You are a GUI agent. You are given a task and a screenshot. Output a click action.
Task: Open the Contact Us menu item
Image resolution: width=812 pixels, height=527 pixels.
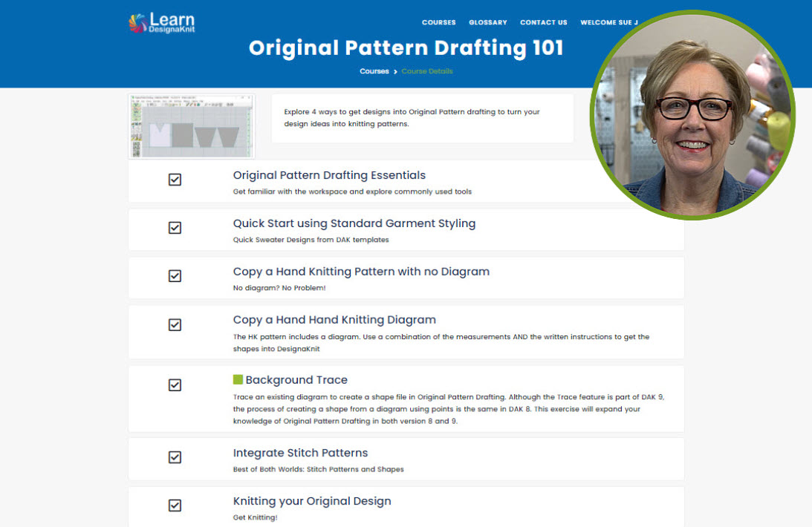(x=543, y=22)
